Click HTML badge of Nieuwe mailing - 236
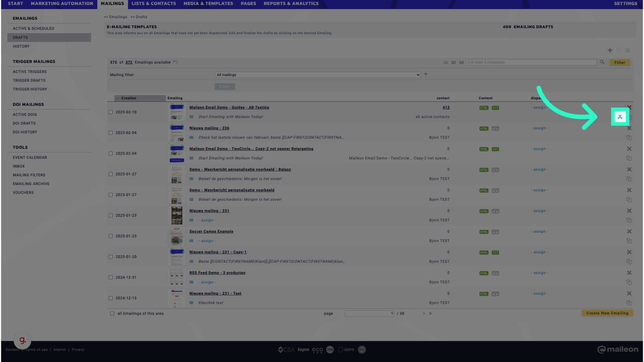Viewport: 644px width, 362px height. [x=484, y=128]
